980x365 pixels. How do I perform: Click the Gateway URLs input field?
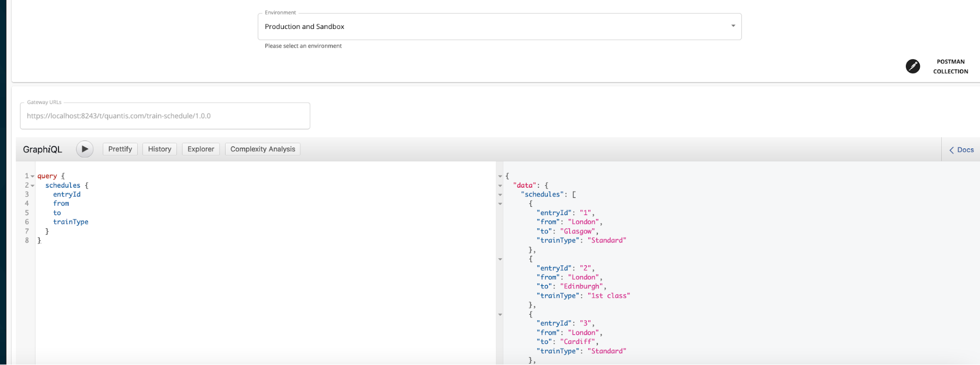click(165, 116)
